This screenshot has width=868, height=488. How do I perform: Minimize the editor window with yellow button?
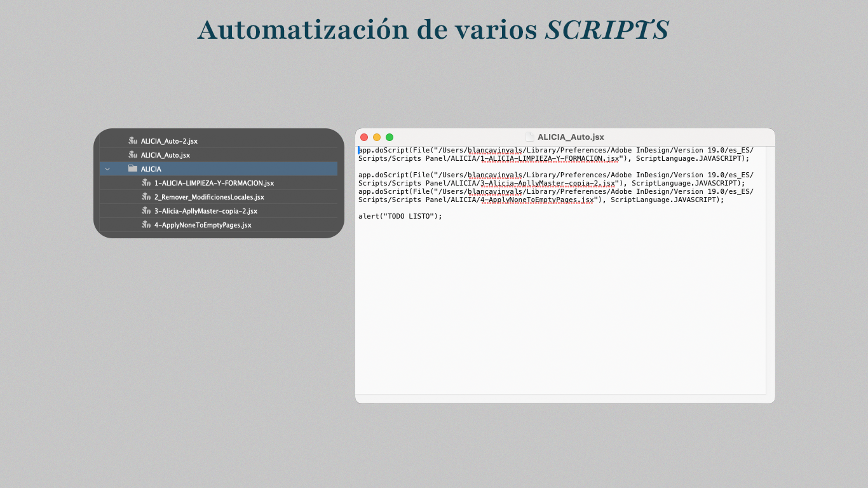(377, 137)
